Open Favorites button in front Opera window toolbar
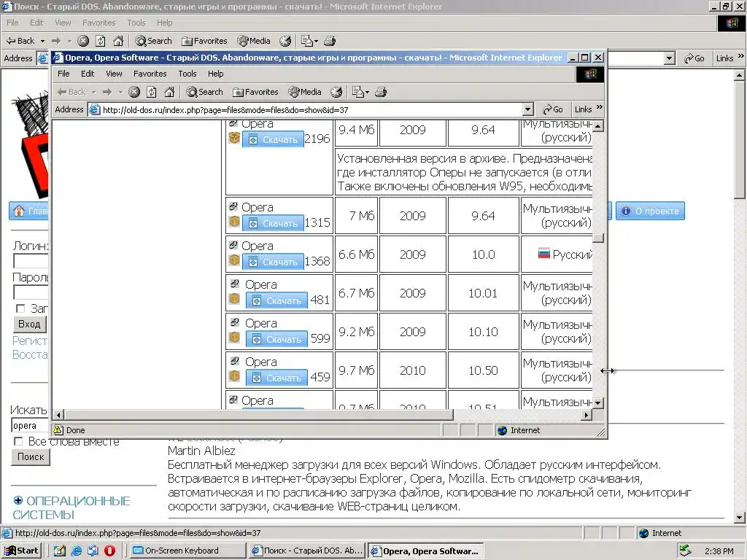 [x=256, y=92]
